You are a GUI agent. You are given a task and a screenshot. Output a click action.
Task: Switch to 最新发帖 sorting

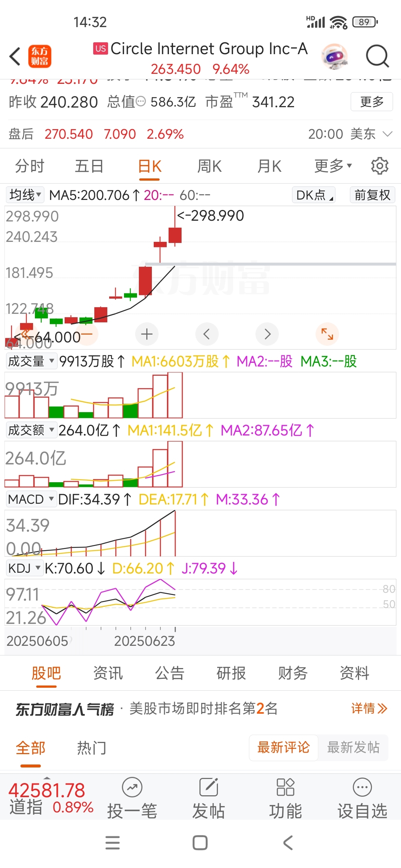[x=353, y=747]
